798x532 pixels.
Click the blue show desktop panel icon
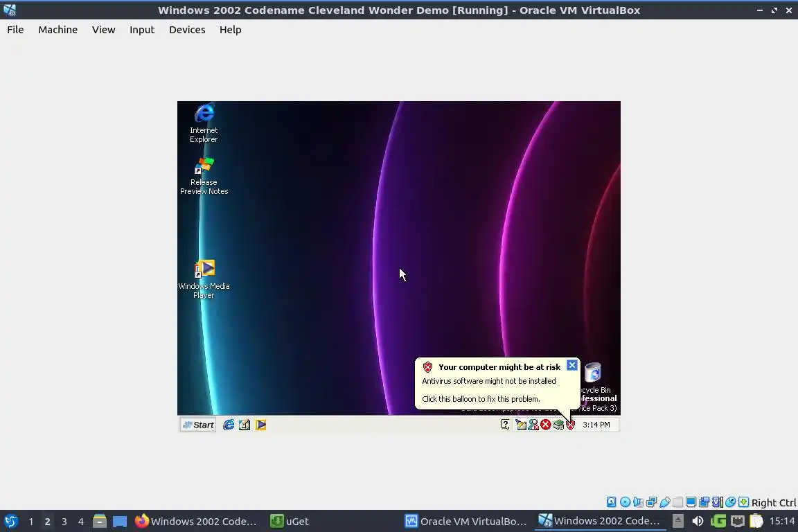pyautogui.click(x=120, y=522)
